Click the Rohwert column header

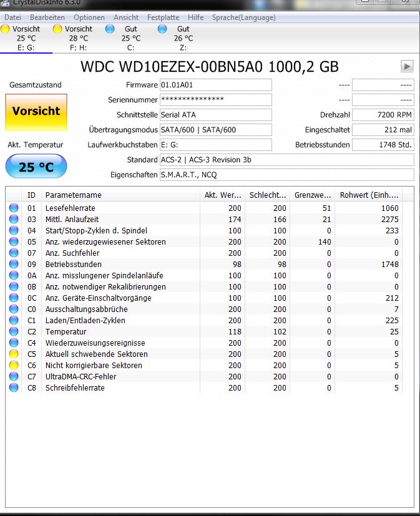pos(369,195)
